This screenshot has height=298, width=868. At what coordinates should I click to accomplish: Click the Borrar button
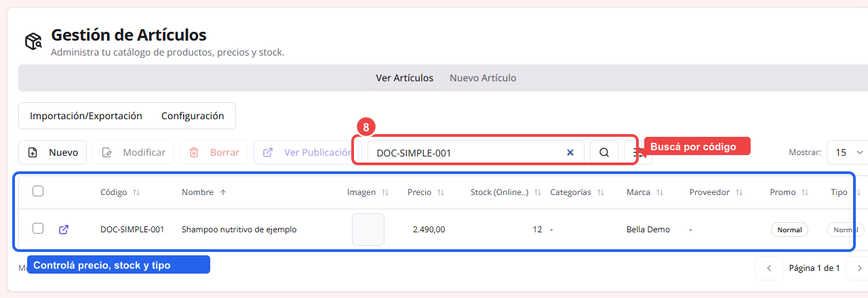point(214,152)
